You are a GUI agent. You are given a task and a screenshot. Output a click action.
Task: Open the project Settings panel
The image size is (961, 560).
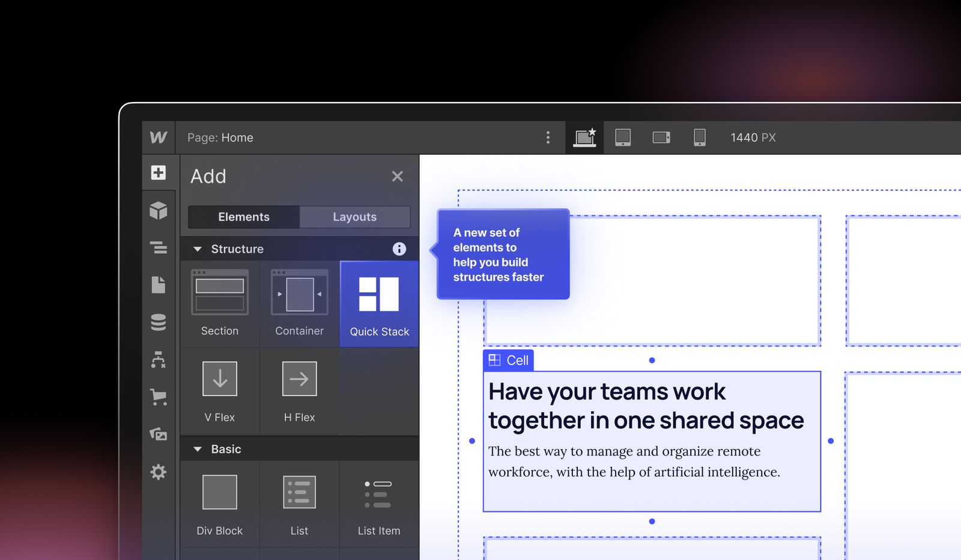tap(159, 472)
